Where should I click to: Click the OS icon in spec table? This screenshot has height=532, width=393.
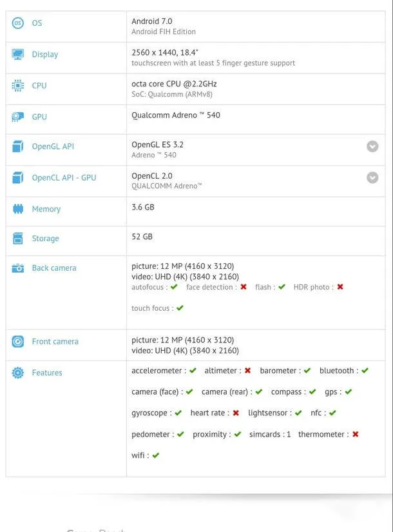pos(18,23)
